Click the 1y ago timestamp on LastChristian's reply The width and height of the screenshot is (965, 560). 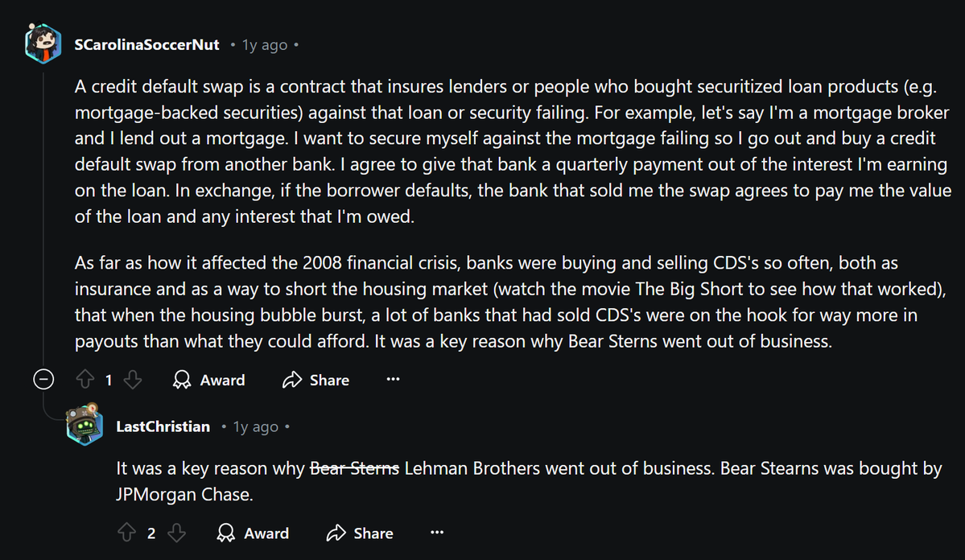pyautogui.click(x=255, y=426)
